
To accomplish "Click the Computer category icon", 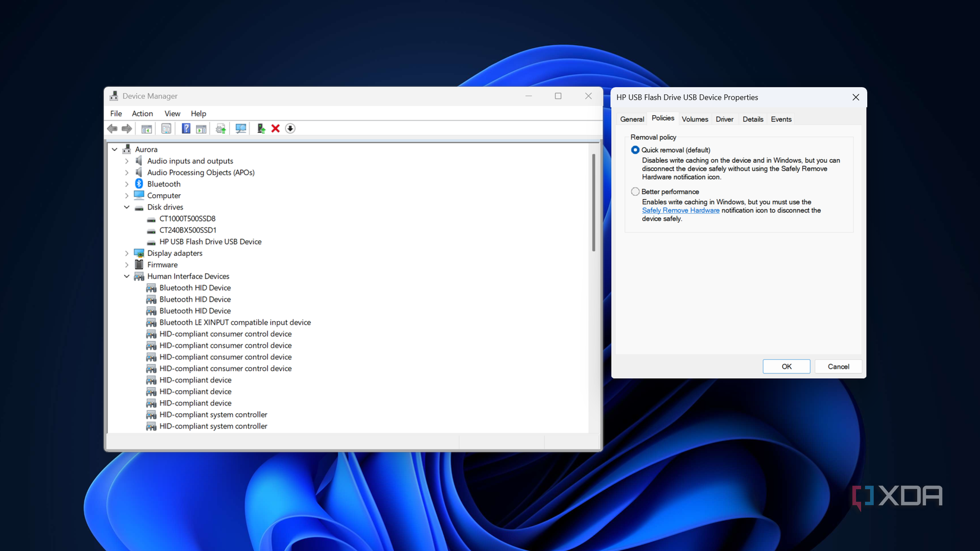I will click(x=139, y=195).
